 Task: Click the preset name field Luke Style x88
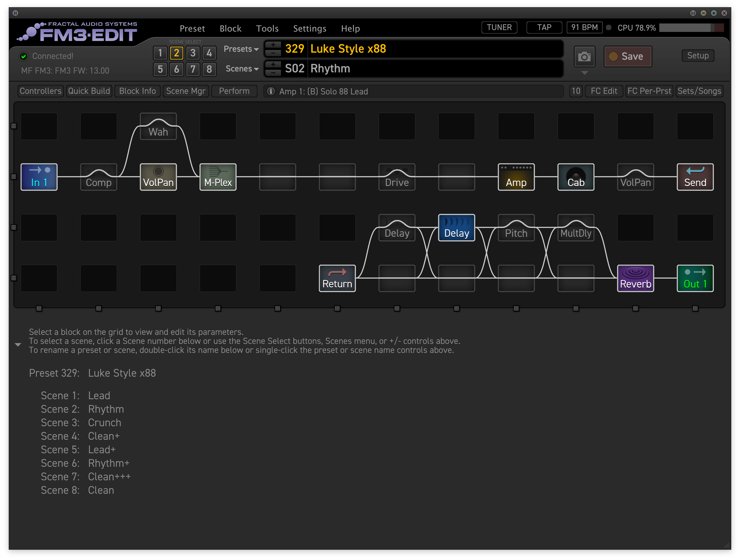pos(435,49)
